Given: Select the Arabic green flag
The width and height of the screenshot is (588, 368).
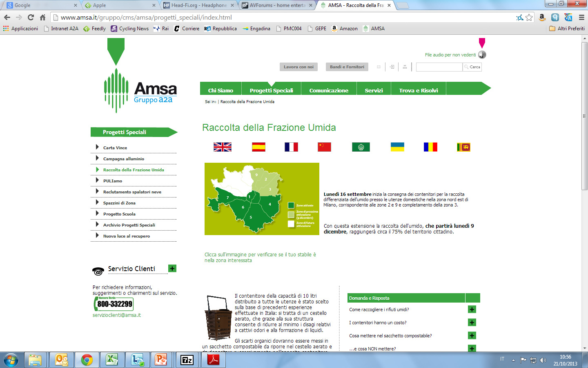Looking at the screenshot, I should point(361,147).
